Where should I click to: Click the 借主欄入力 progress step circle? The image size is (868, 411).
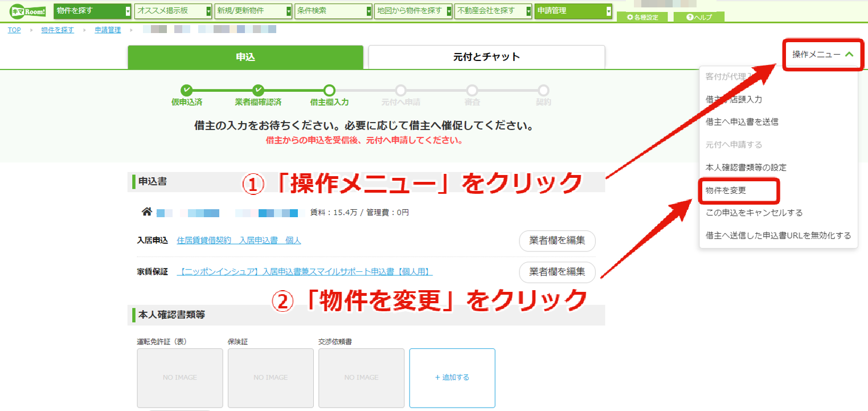(x=329, y=90)
